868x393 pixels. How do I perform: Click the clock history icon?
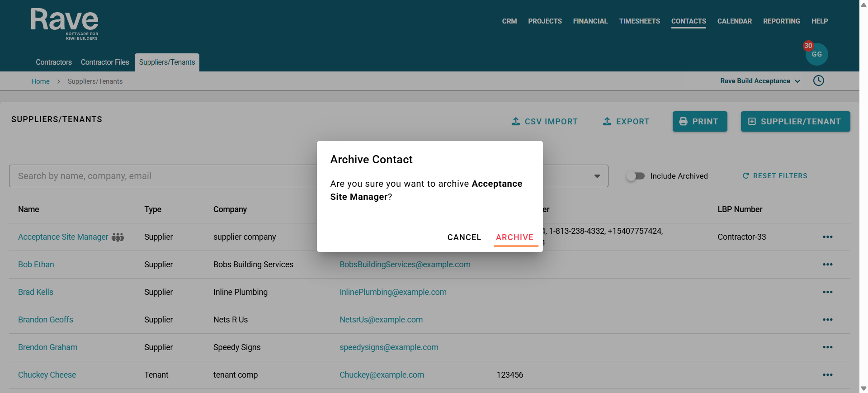pyautogui.click(x=818, y=81)
